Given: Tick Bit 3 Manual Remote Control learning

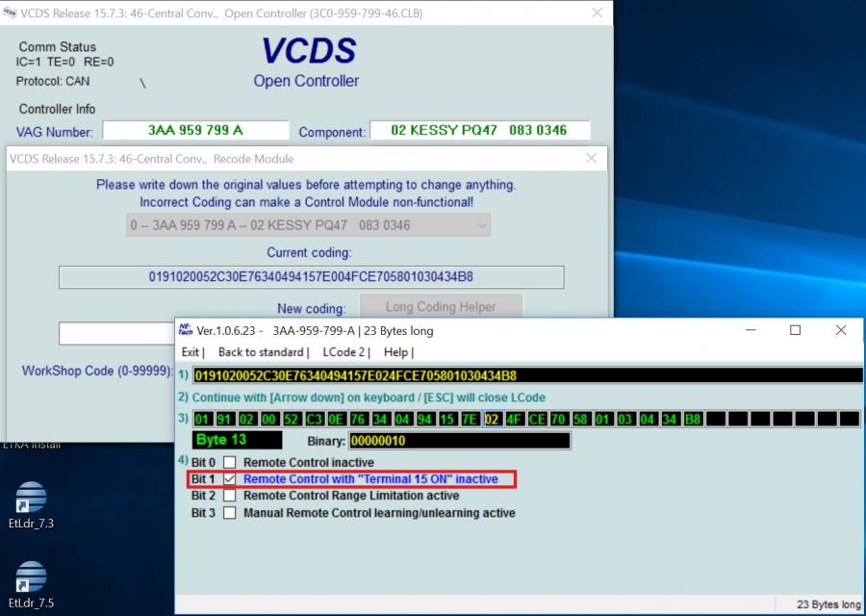Looking at the screenshot, I should [x=229, y=513].
